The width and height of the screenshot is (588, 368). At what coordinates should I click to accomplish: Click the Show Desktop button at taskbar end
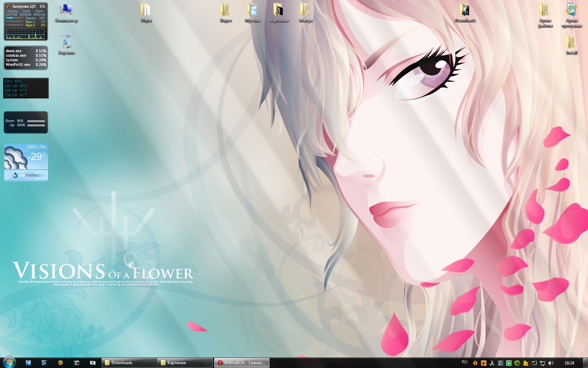coord(585,363)
